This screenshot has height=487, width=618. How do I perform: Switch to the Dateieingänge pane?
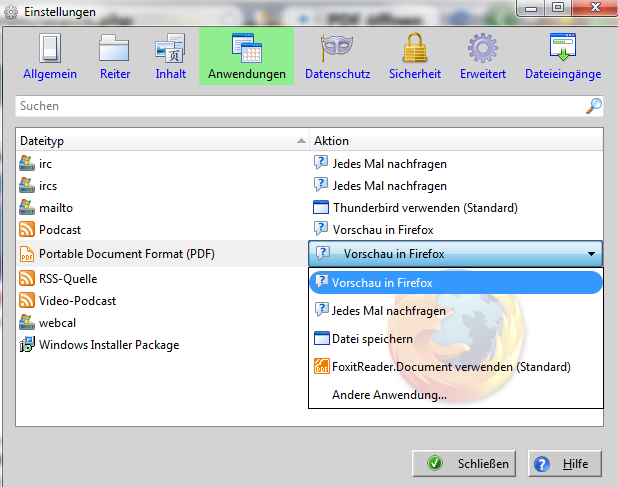tap(563, 56)
